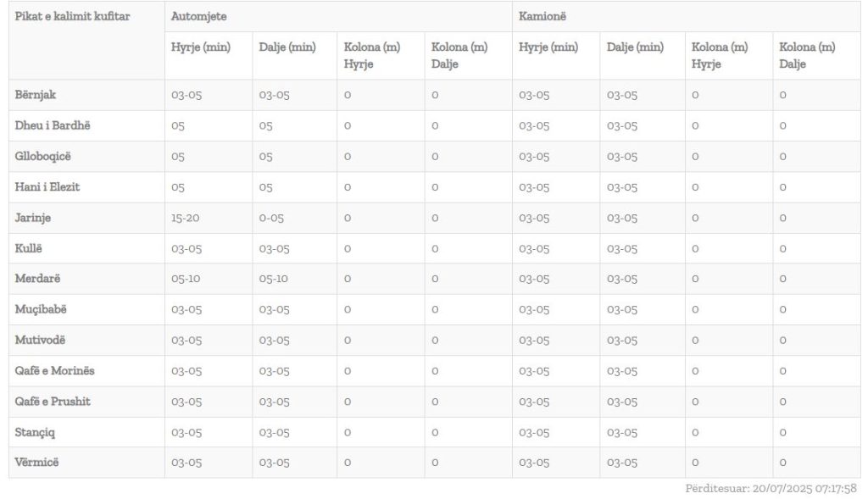Select the Stançiq row label

coord(36,432)
